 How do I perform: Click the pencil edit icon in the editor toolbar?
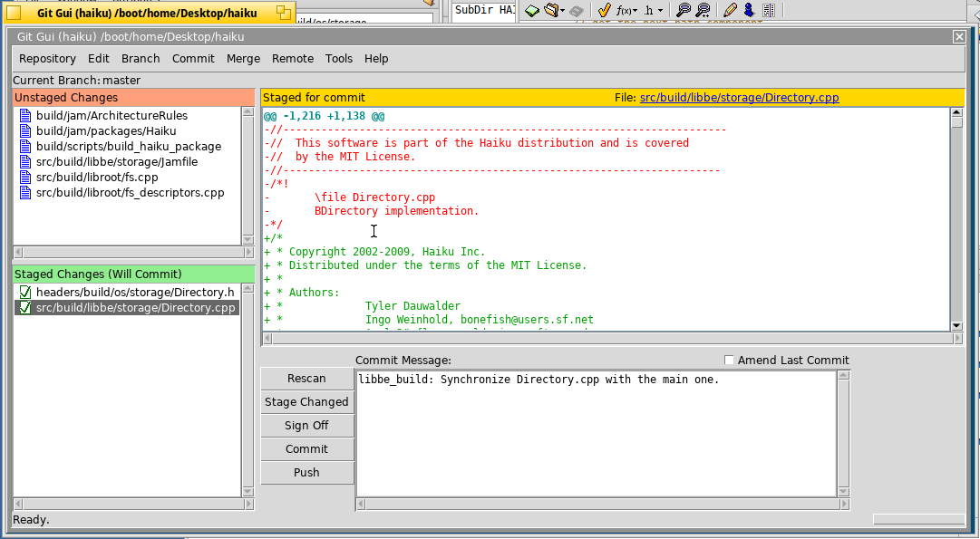click(730, 10)
